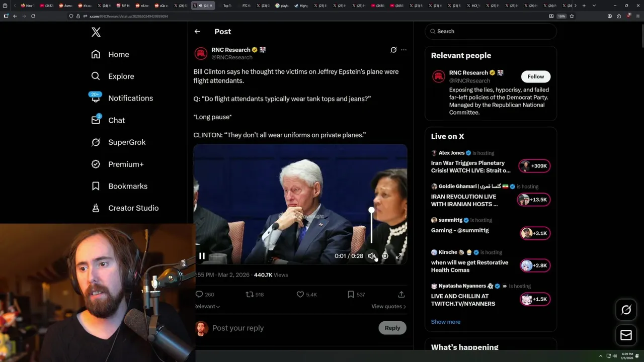This screenshot has width=644, height=362.
Task: Open View quotes link
Action: tap(388, 306)
